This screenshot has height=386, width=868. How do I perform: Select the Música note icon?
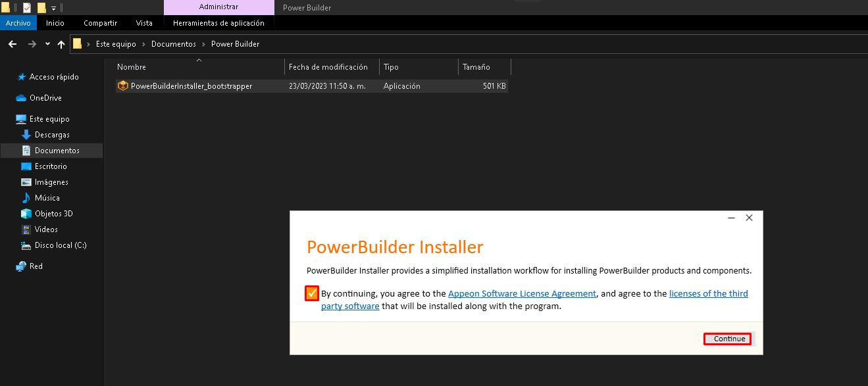[x=26, y=198]
